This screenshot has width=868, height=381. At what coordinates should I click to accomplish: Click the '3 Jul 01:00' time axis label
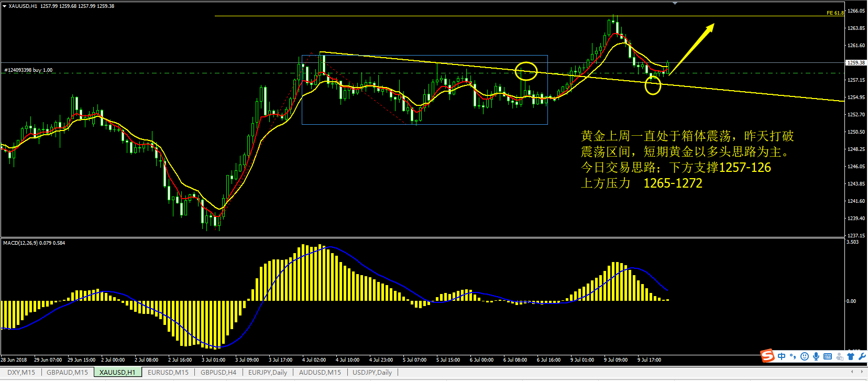(x=214, y=360)
